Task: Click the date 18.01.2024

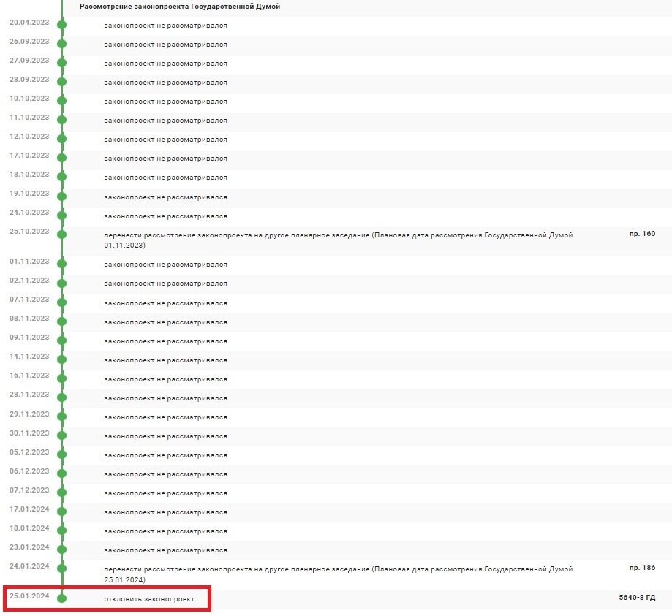Action: coord(29,528)
